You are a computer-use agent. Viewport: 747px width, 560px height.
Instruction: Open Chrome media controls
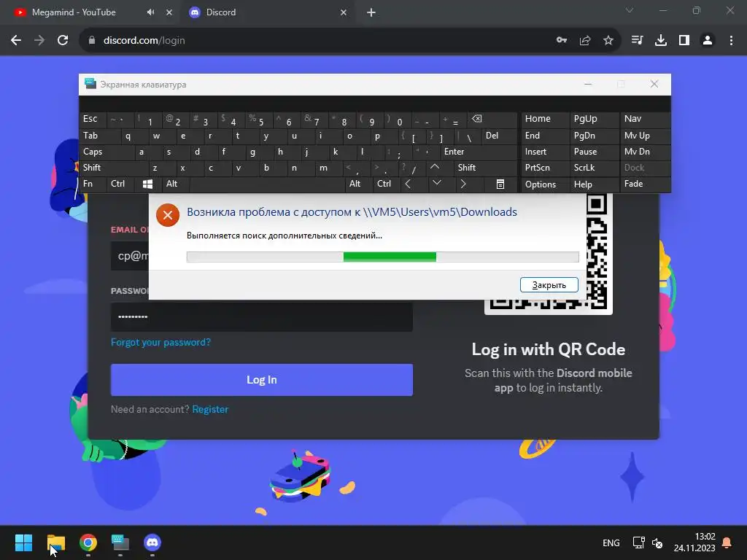(637, 41)
